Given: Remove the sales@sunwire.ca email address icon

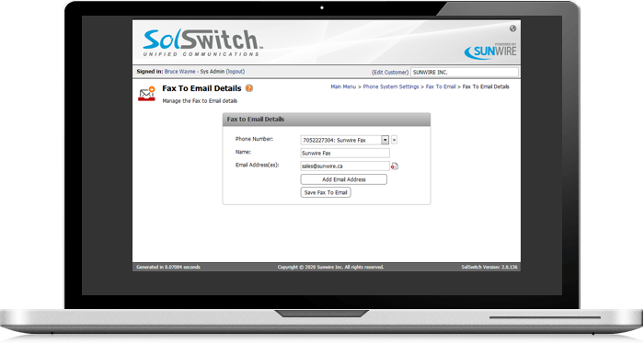Looking at the screenshot, I should (395, 166).
